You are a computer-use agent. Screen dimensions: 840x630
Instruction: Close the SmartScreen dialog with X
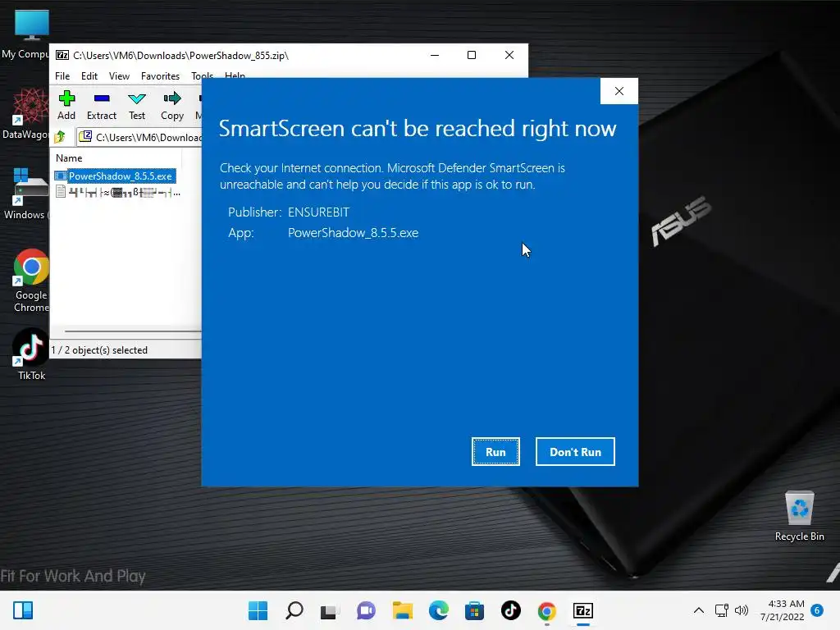tap(619, 91)
